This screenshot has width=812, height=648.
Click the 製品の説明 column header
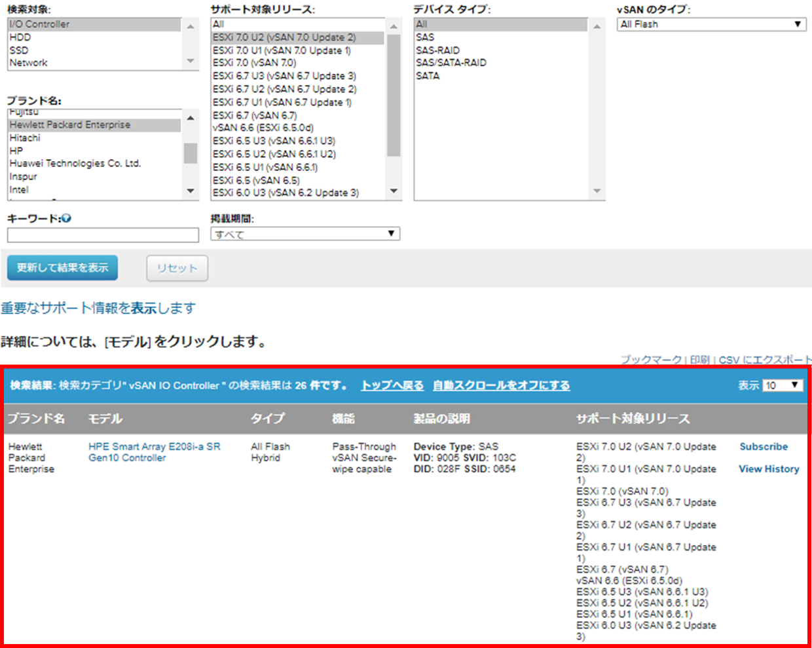442,419
